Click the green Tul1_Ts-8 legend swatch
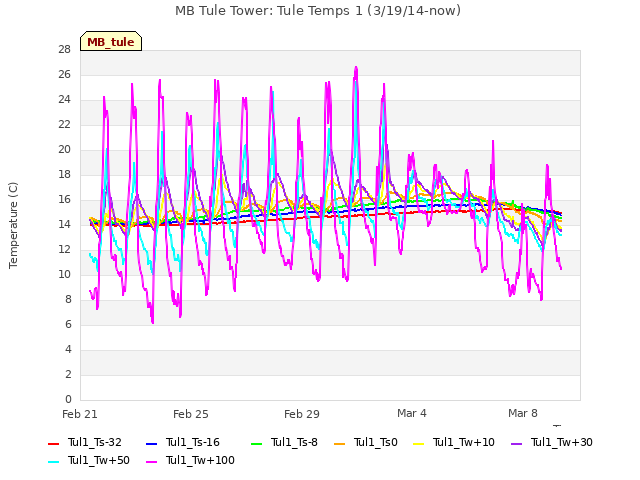The image size is (640, 480). click(256, 444)
